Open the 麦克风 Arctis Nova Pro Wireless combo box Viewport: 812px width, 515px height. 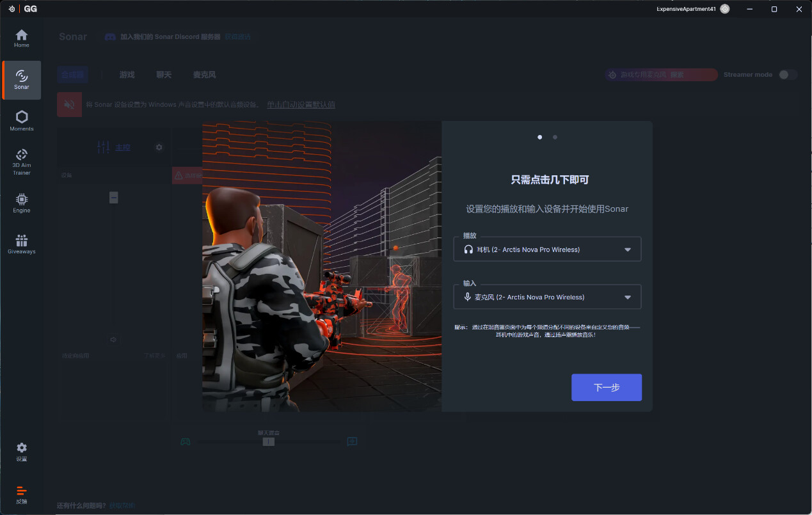(547, 296)
